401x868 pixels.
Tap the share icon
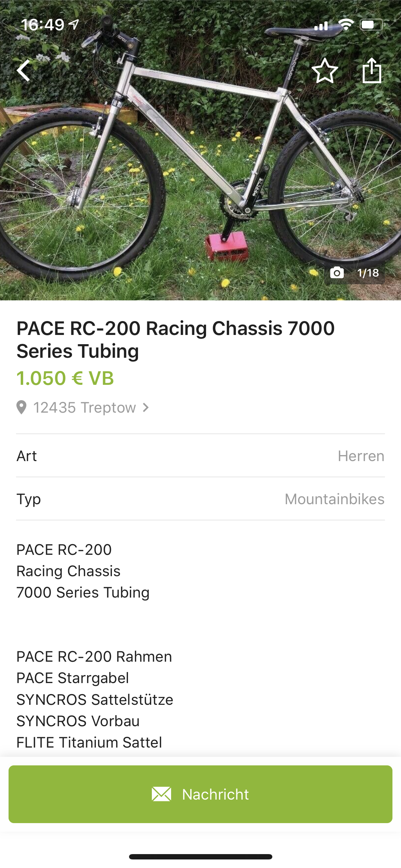tap(372, 71)
